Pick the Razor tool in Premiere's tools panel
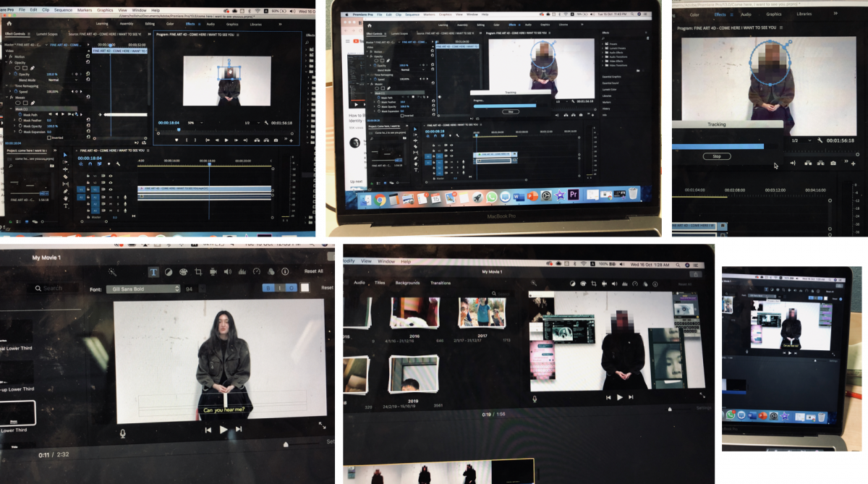 pos(65,177)
